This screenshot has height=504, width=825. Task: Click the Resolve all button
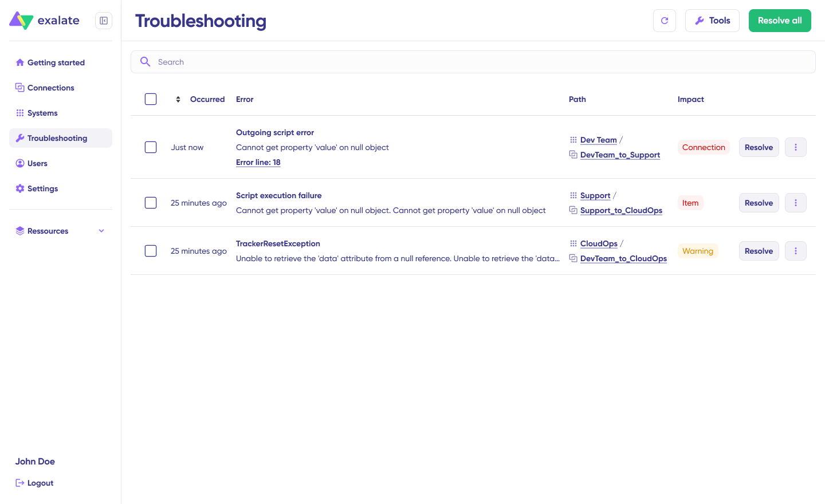pyautogui.click(x=780, y=21)
